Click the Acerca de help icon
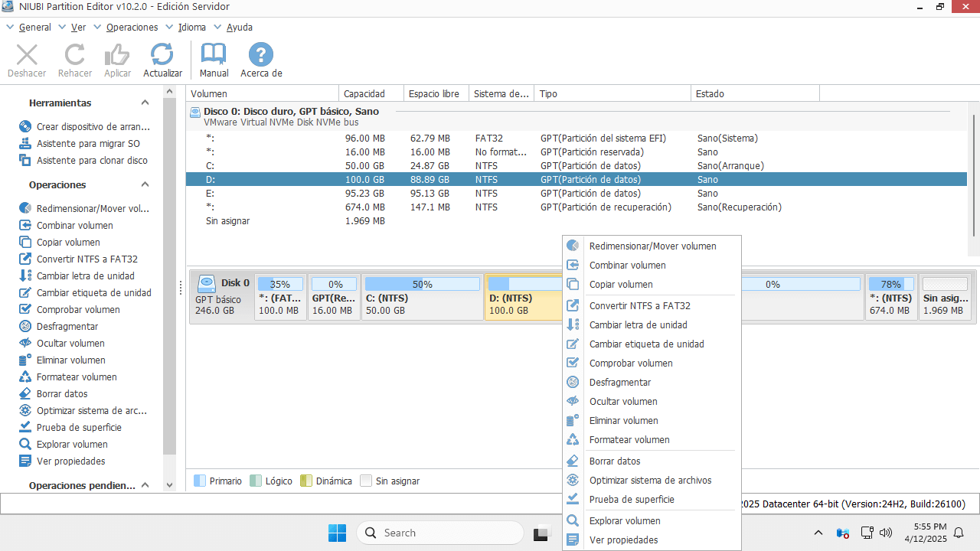The width and height of the screenshot is (980, 551). click(x=261, y=55)
